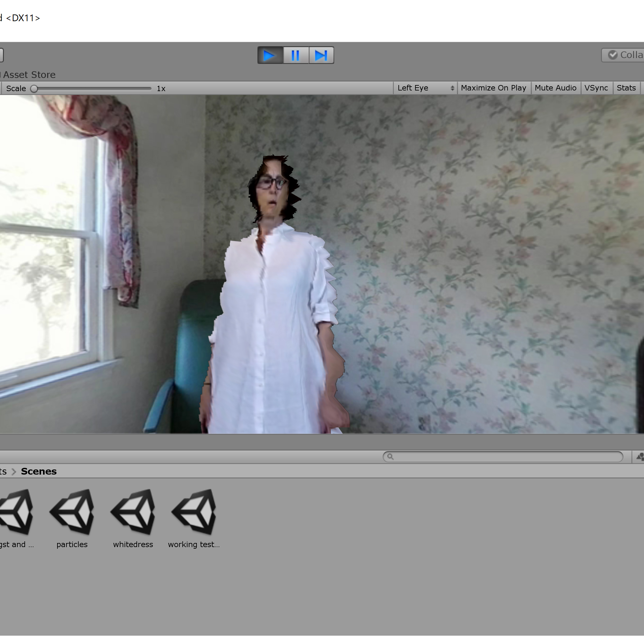Click the Scale slider handle
This screenshot has height=644, width=644.
[x=34, y=89]
